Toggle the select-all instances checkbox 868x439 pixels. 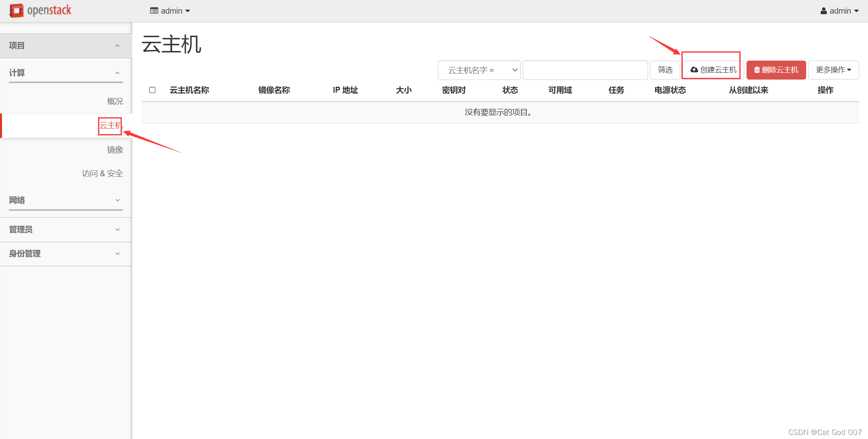click(x=152, y=90)
